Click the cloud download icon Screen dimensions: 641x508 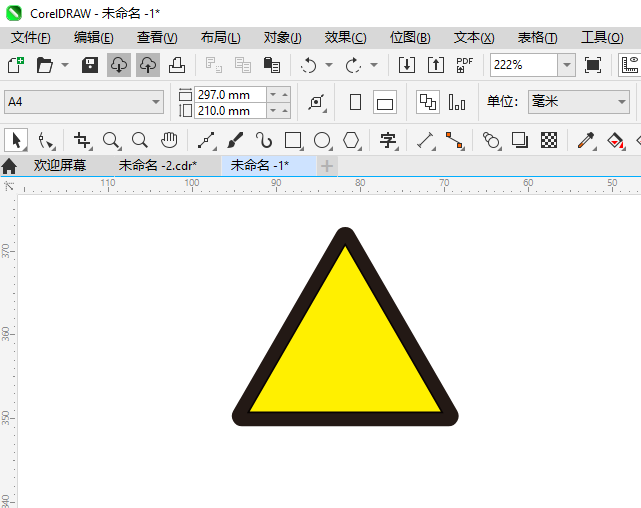pos(119,65)
